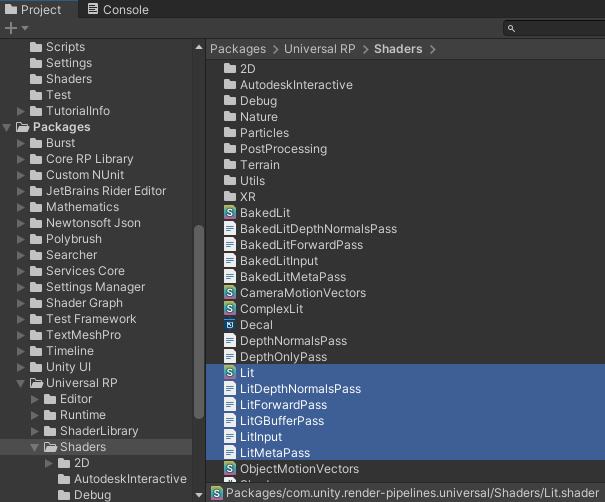The height and width of the screenshot is (502, 605).
Task: Click the Particles folder icon
Action: 230,132
